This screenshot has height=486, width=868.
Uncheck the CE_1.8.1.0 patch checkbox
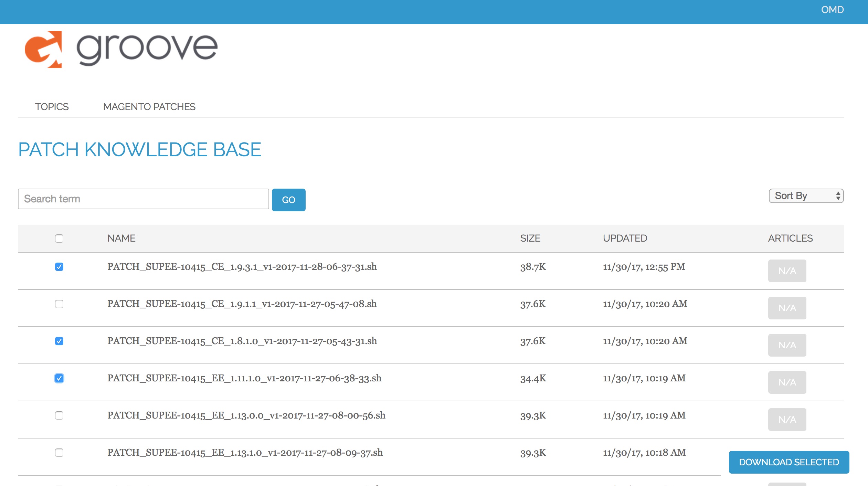pos(59,341)
